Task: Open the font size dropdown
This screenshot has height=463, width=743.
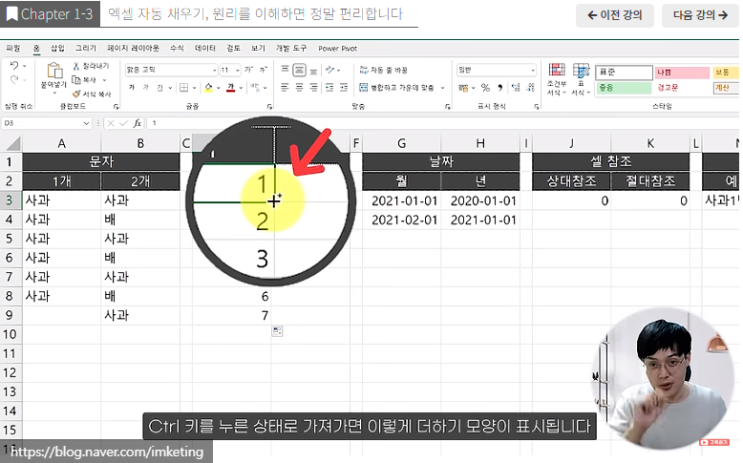Action: pyautogui.click(x=237, y=70)
